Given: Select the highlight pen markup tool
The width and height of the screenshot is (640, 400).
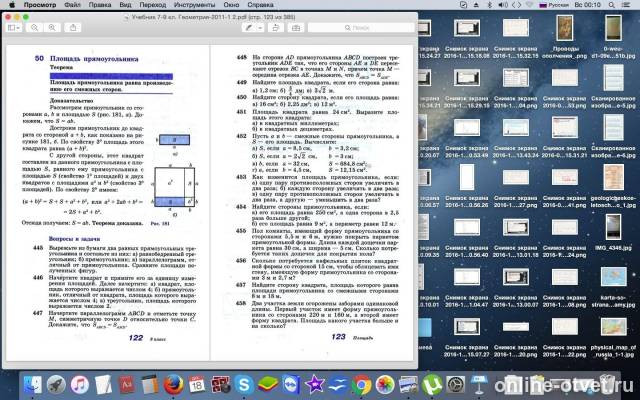Looking at the screenshot, I should coord(249,28).
